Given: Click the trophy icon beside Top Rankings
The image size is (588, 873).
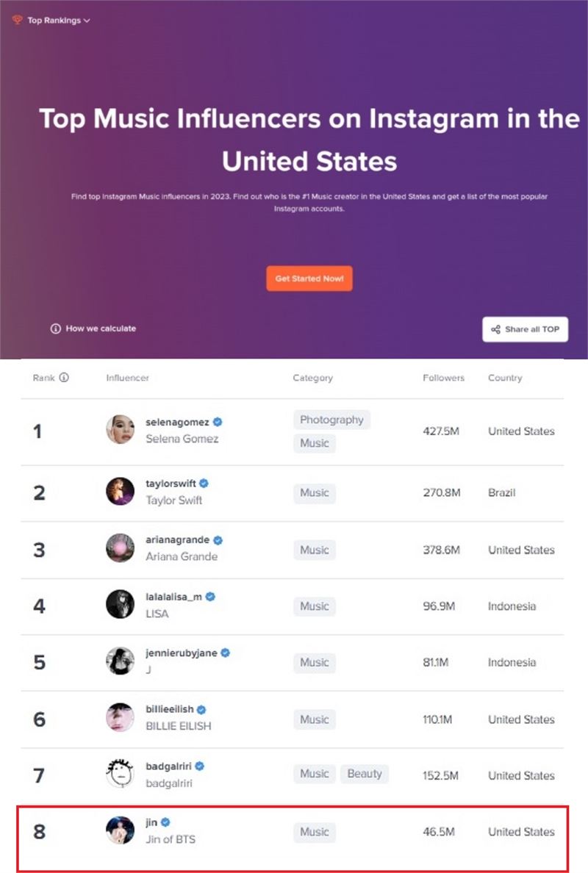Looking at the screenshot, I should pos(17,20).
